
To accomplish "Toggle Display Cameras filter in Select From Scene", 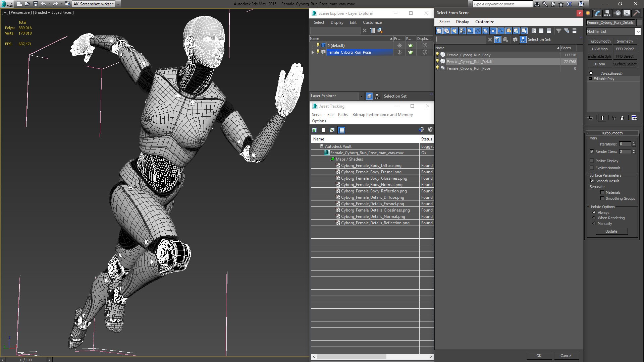I will (x=462, y=31).
